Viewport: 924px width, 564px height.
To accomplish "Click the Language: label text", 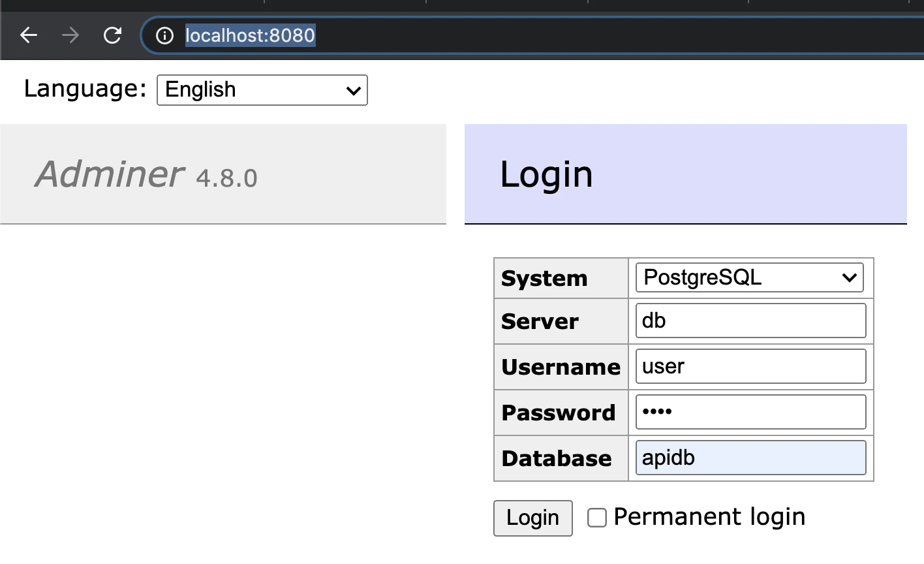I will [85, 89].
